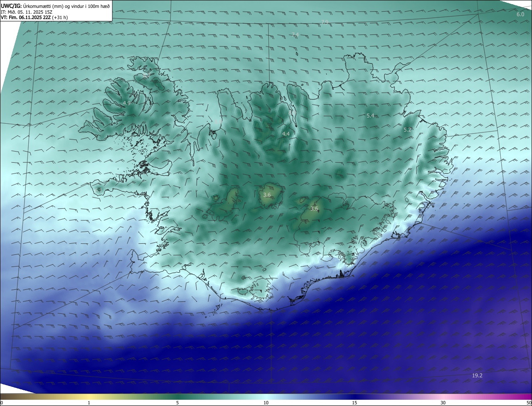The width and height of the screenshot is (532, 406).
Task: Select the 7.9 value label
Action: pos(325,22)
